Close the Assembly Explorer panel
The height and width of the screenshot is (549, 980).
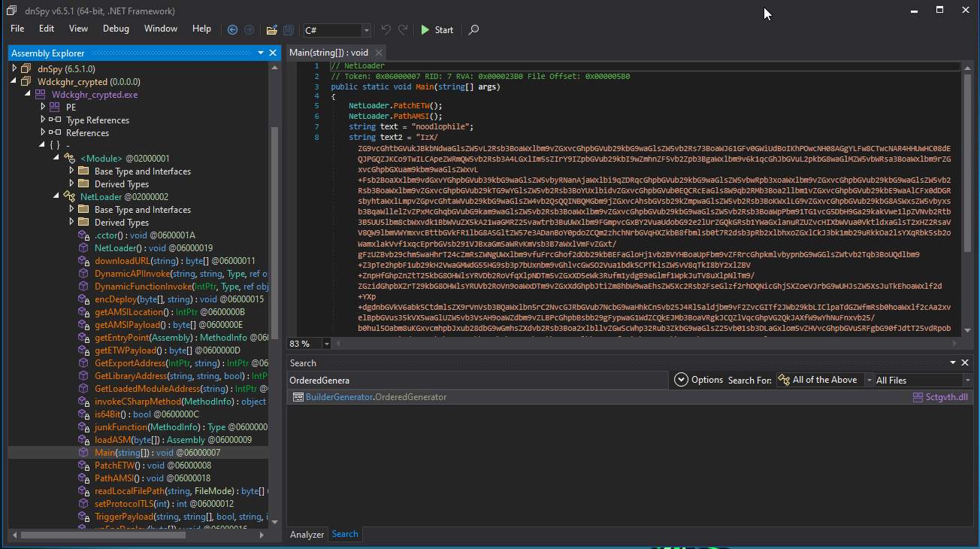(x=273, y=53)
